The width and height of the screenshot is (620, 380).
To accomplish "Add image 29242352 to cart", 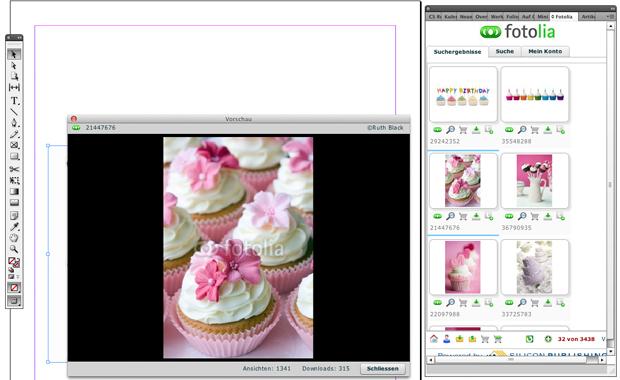I will tap(463, 130).
